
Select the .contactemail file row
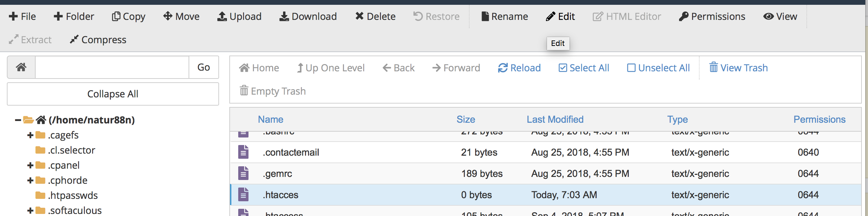click(291, 152)
